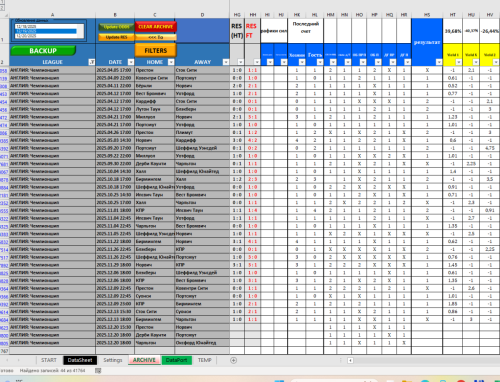The width and height of the screenshot is (500, 382).
Task: Click the macro record icon in status bar
Action: [x=98, y=371]
